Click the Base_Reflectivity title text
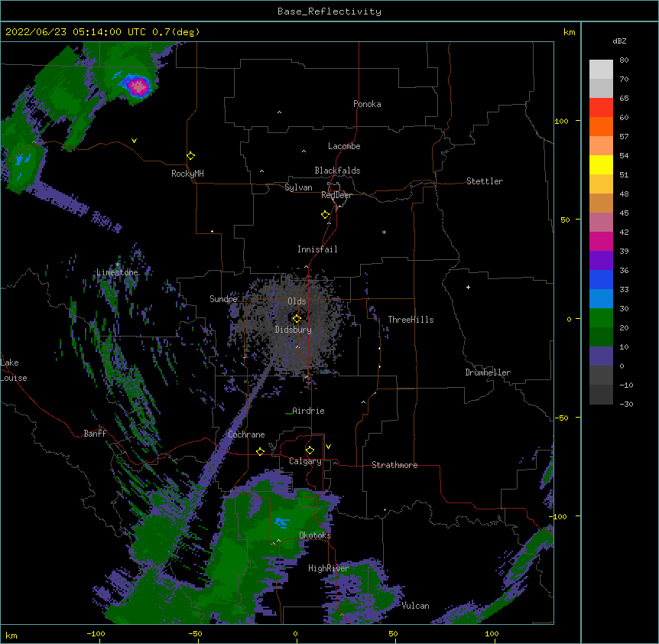Image resolution: width=659 pixels, height=644 pixels. 329,11
